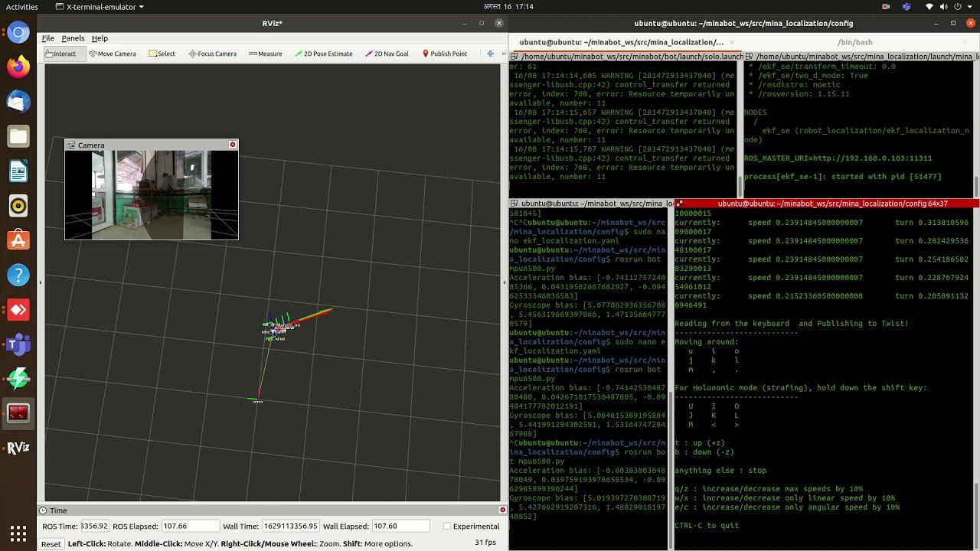Expand the RViz toolbar overflow chevron
The width and height of the screenshot is (980, 551).
503,54
